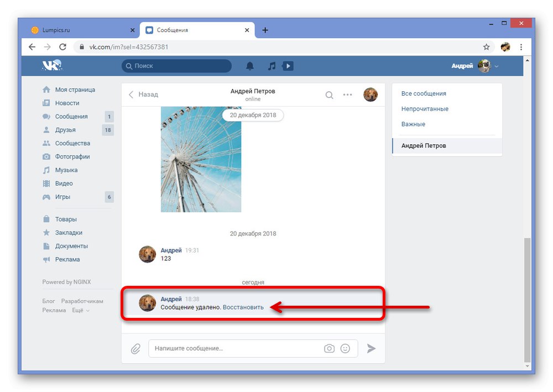Viewport: 553px width, 392px height.
Task: Close the Lumpics.ru tab
Action: click(x=133, y=30)
